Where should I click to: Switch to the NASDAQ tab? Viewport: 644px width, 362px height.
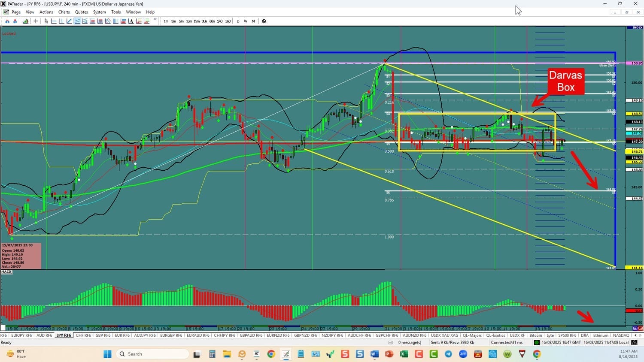click(621, 335)
